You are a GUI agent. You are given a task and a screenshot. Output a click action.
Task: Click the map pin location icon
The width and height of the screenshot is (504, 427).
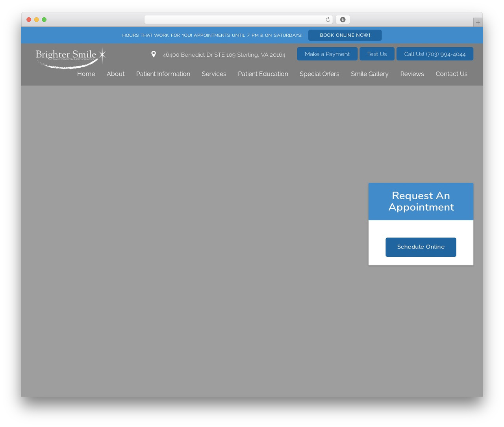(154, 54)
